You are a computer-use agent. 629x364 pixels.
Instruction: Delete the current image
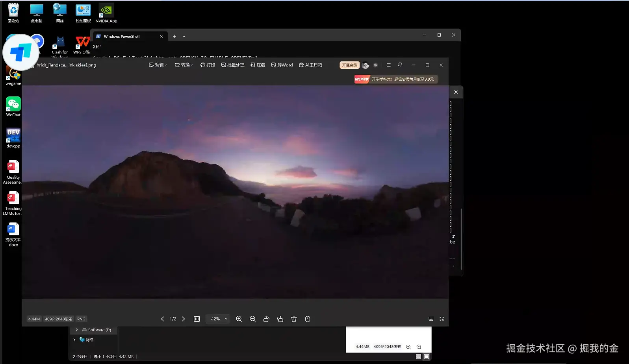pos(294,319)
